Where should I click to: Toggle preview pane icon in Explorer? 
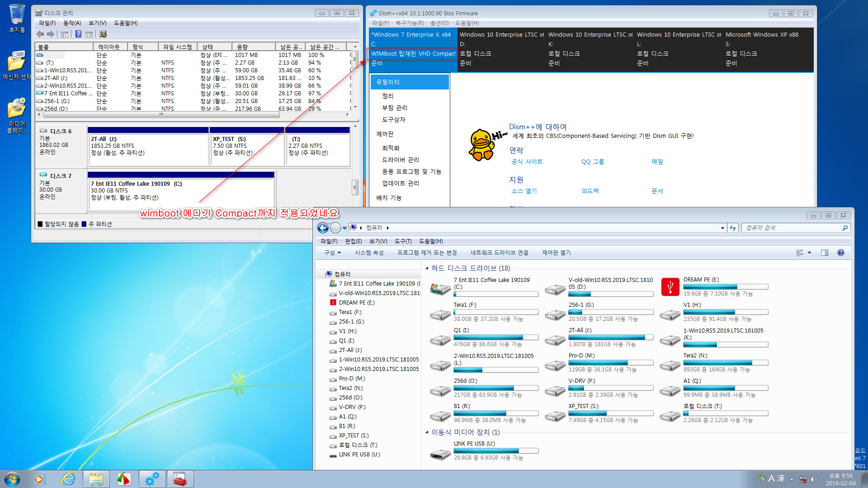pos(825,253)
